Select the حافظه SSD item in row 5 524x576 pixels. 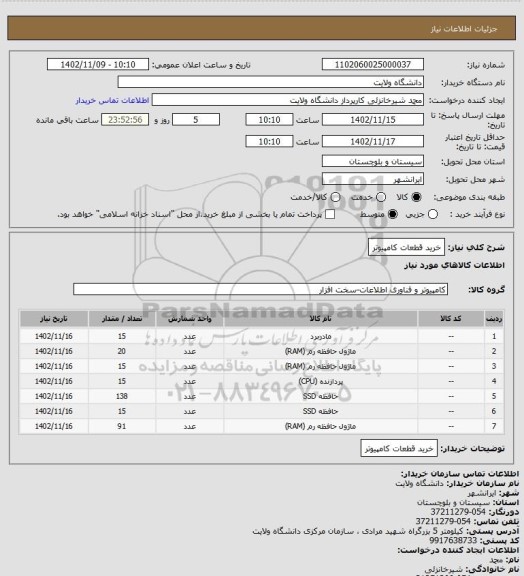[x=320, y=396]
